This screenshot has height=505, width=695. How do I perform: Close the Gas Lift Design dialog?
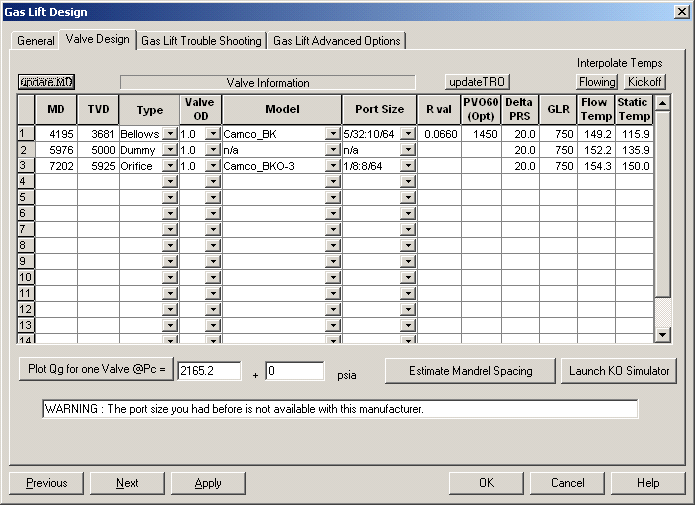(x=681, y=12)
